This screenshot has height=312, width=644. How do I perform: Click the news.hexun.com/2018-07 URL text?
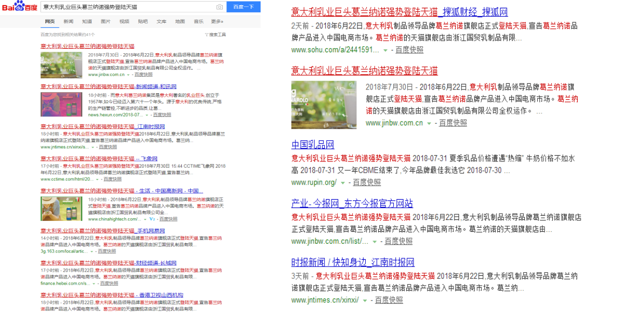tap(116, 115)
